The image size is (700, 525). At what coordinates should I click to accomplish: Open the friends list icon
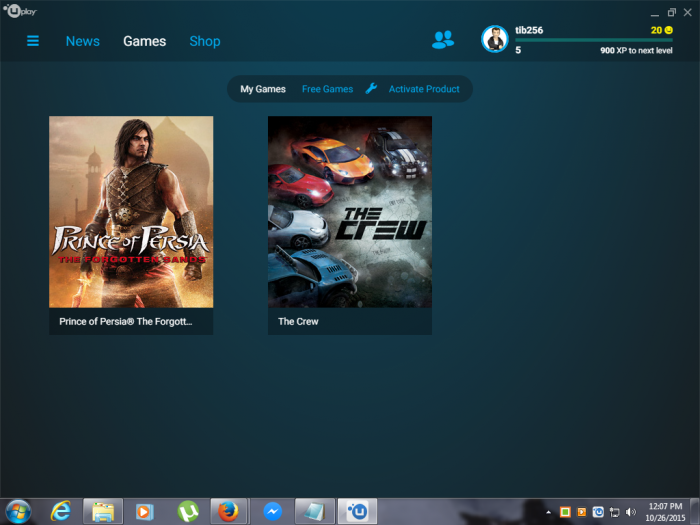point(443,40)
